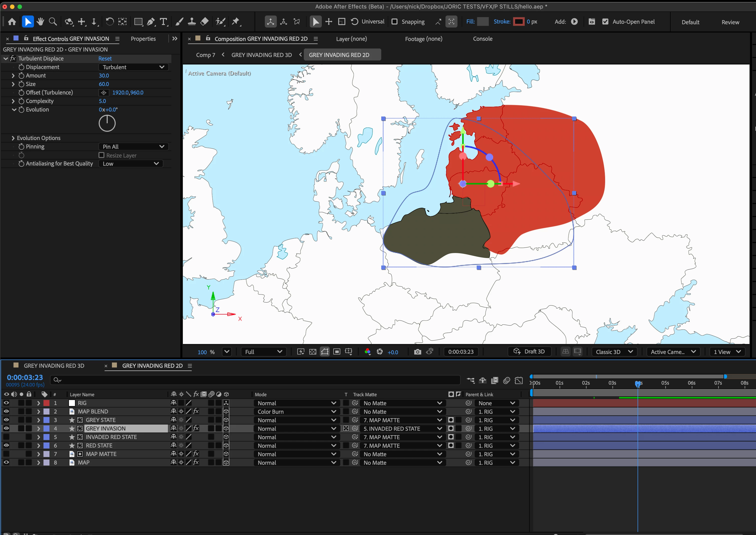This screenshot has height=535, width=756.
Task: Open GREY INVADING RED 3D timeline tab
Action: [54, 366]
